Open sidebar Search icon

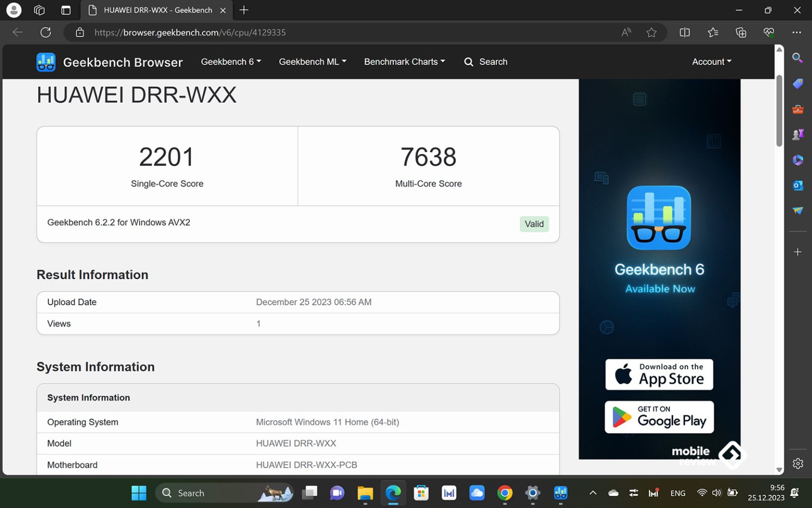(x=798, y=57)
